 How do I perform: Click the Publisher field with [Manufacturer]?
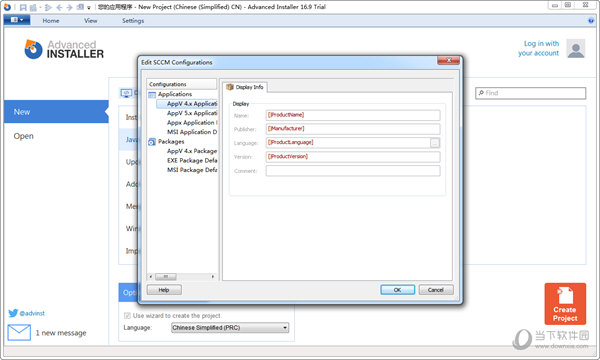pos(353,129)
